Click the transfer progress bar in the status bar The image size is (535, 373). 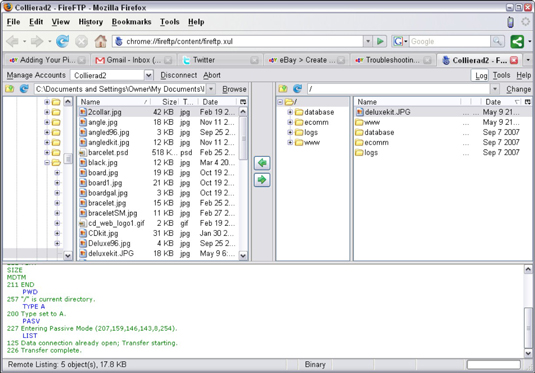(493, 364)
